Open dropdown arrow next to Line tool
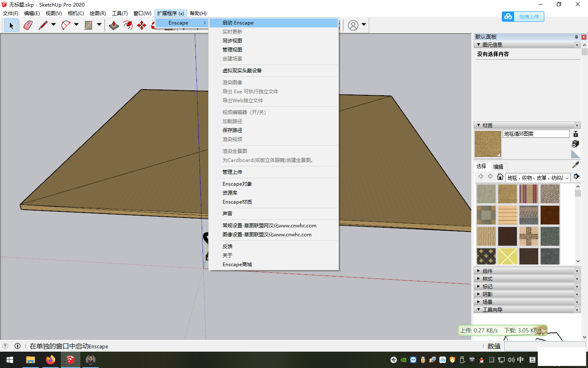This screenshot has height=368, width=588. click(53, 25)
